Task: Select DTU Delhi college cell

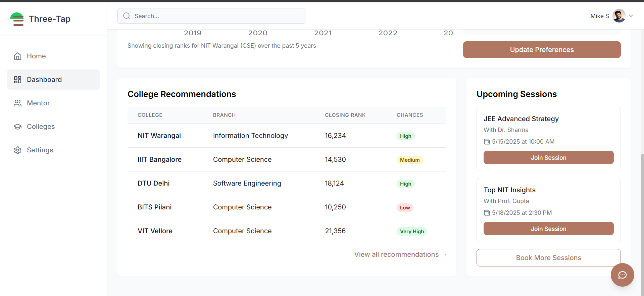Action: tap(153, 183)
